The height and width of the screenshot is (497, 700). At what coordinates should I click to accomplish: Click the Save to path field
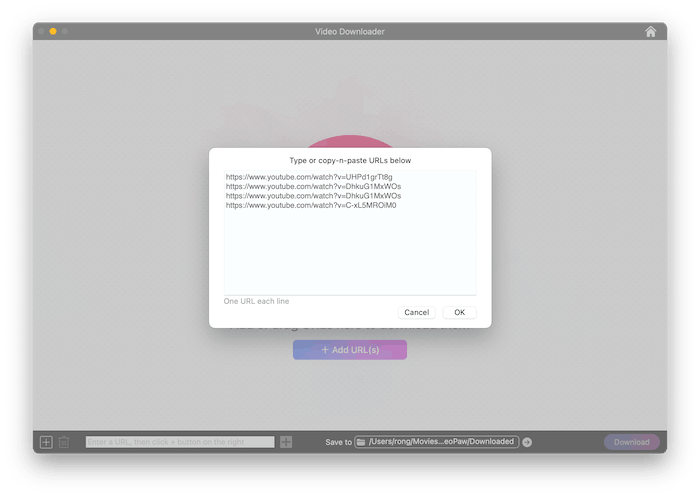[440, 442]
